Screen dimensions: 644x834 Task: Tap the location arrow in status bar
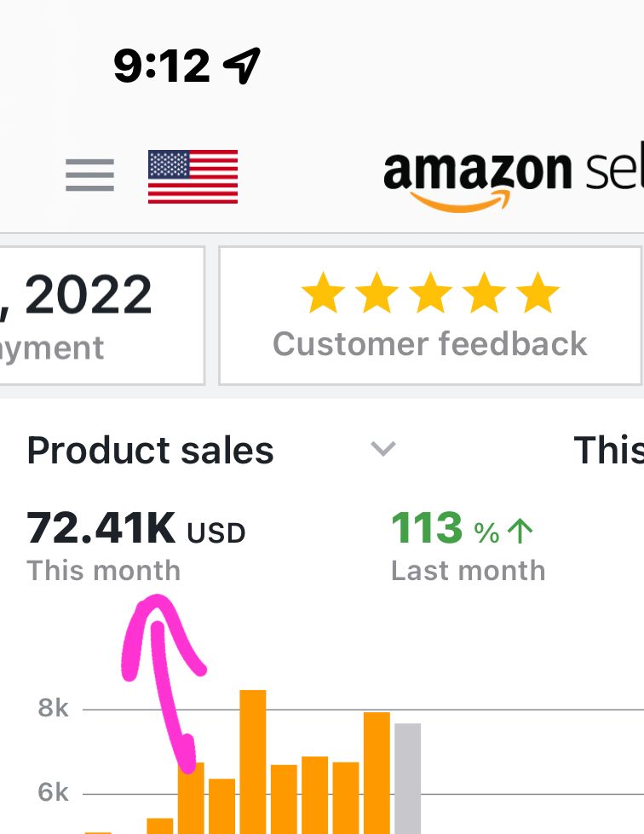[241, 66]
